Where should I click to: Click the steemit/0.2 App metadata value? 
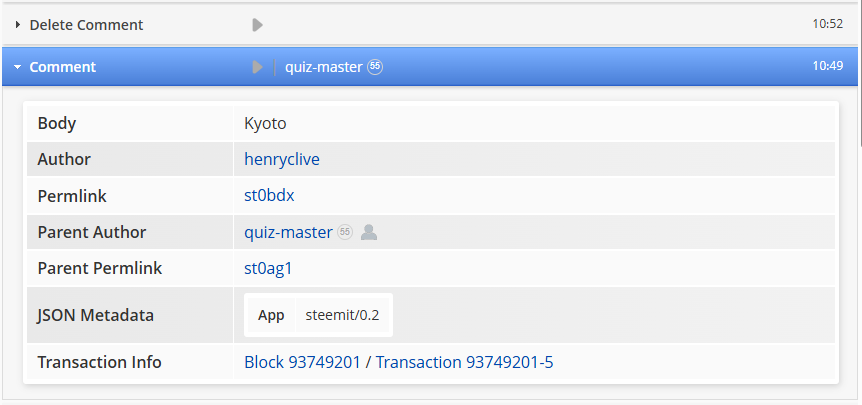point(342,315)
